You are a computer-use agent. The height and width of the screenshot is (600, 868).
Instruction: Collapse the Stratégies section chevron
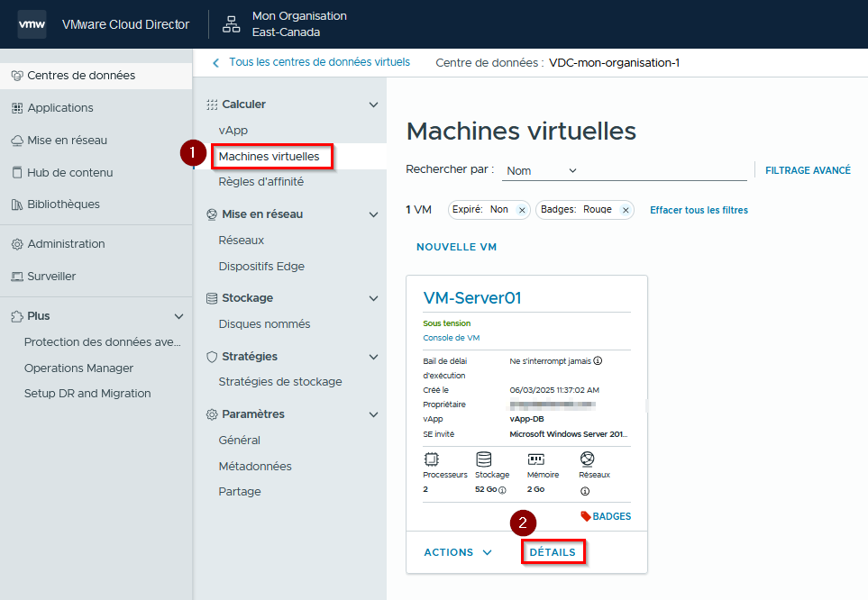click(x=374, y=357)
